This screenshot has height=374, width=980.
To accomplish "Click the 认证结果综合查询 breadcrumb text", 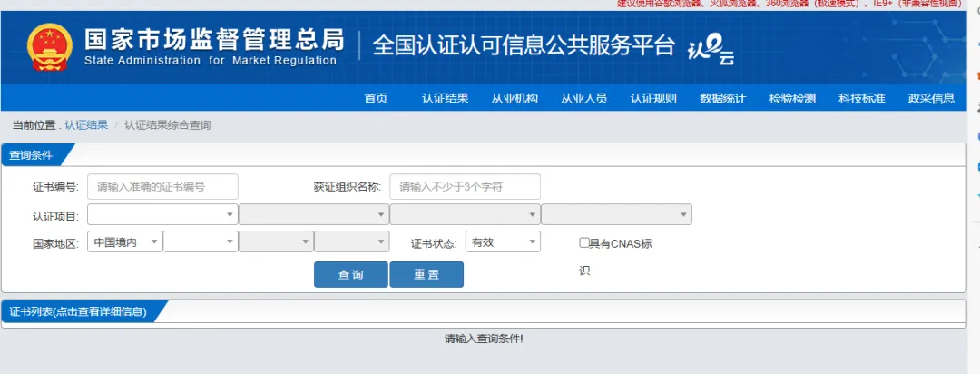I will tap(168, 125).
